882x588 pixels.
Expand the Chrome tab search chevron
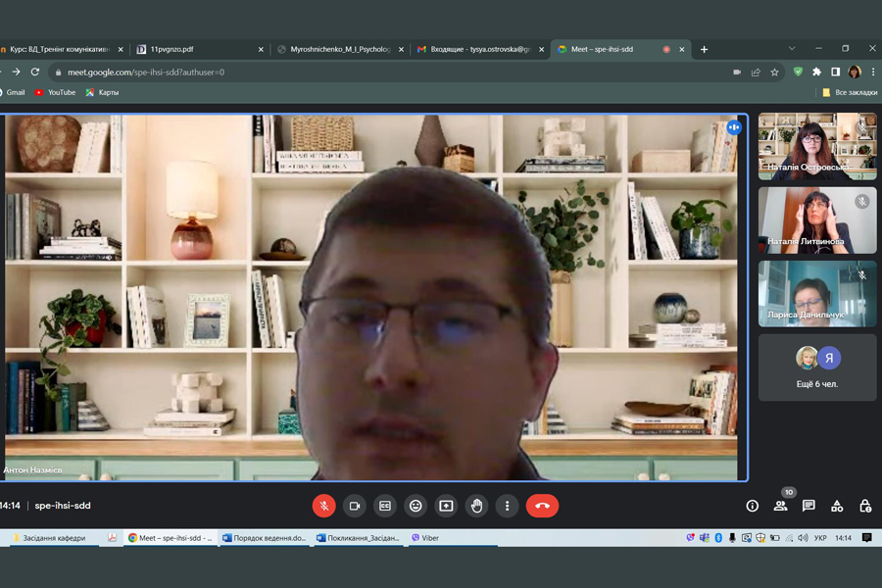click(792, 48)
